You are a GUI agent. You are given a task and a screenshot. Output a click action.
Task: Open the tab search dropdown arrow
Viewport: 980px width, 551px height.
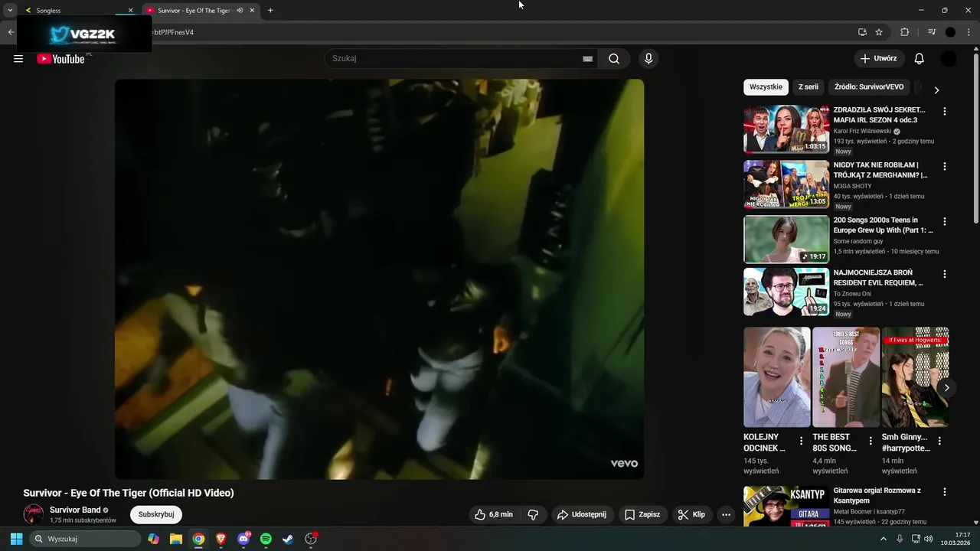click(10, 10)
